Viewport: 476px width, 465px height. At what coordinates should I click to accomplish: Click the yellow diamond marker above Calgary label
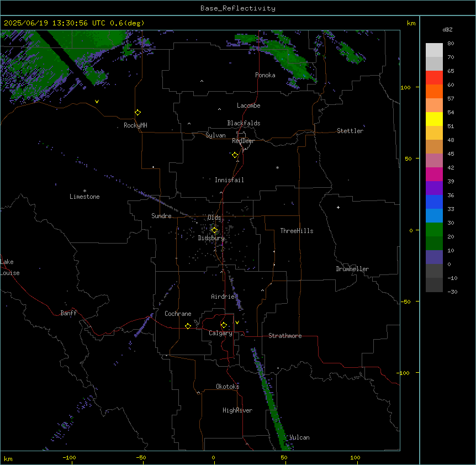pos(224,325)
